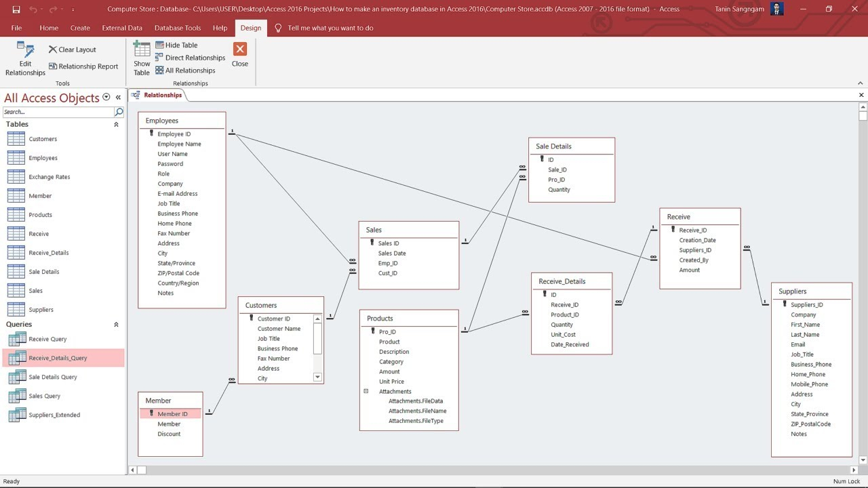Close the Relationships design view
Image resolution: width=868 pixels, height=488 pixels.
240,55
